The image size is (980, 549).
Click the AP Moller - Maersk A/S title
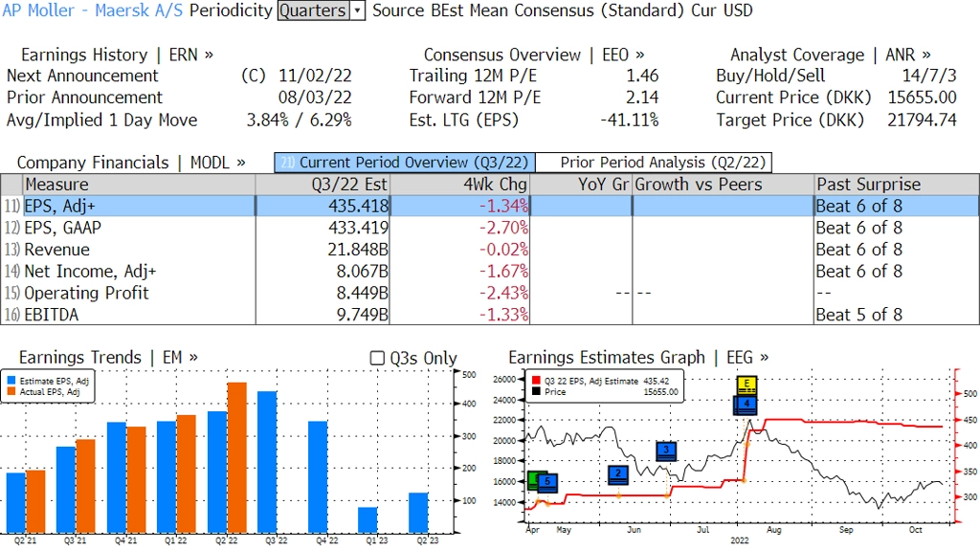click(93, 11)
